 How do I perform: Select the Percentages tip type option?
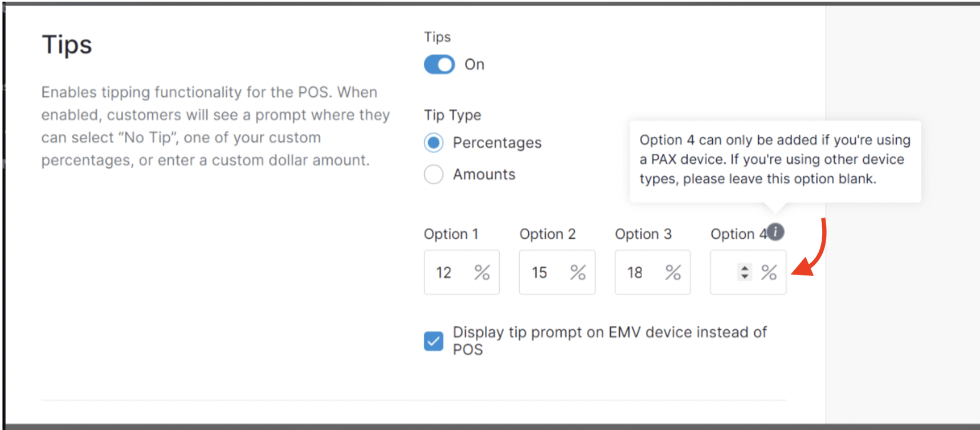pos(434,142)
